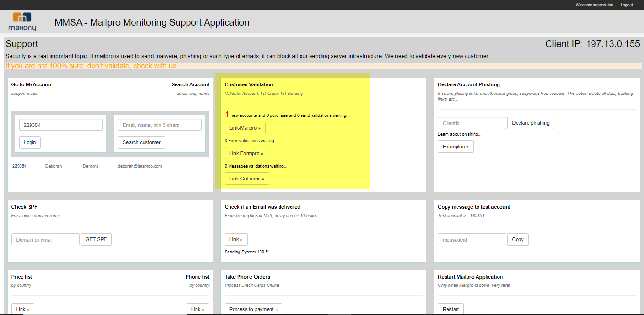Click the Maxony logo
Screen dimensions: 644x315
point(22,22)
